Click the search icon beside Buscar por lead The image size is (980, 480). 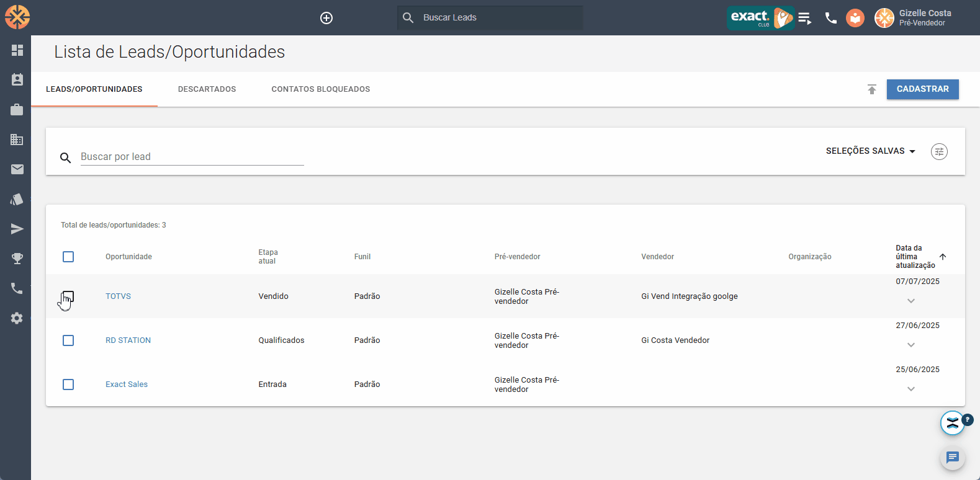[x=65, y=158]
